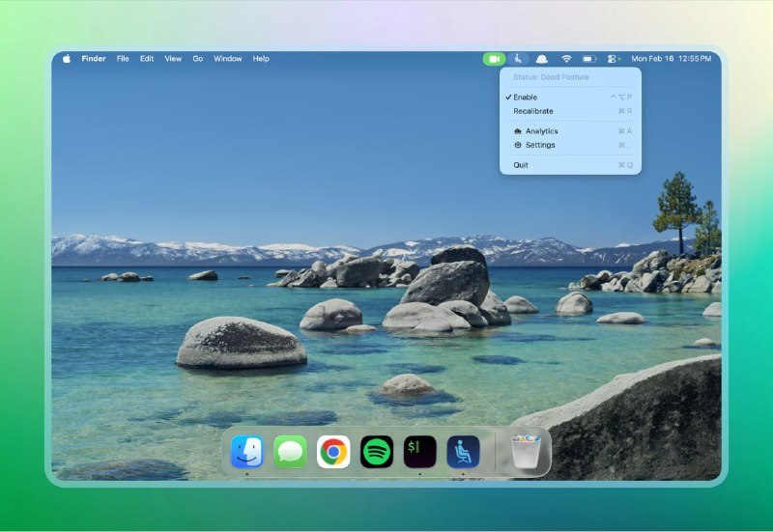This screenshot has height=532, width=773.
Task: Open the Apple menu
Action: (x=67, y=59)
